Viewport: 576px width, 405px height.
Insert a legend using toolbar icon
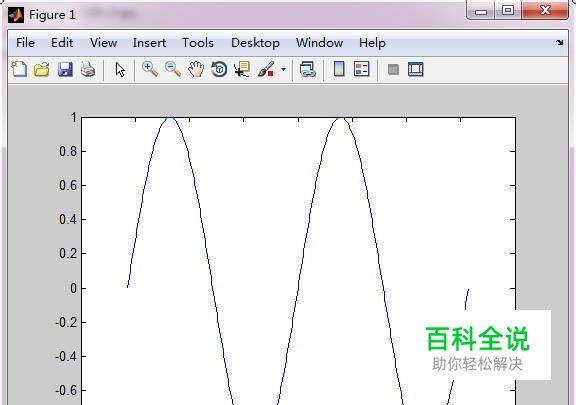pyautogui.click(x=361, y=69)
